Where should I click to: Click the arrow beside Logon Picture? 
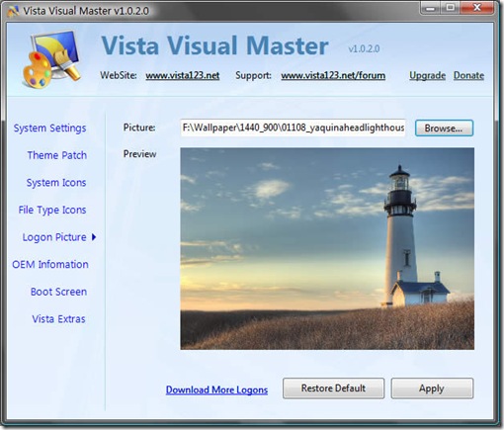click(x=94, y=237)
